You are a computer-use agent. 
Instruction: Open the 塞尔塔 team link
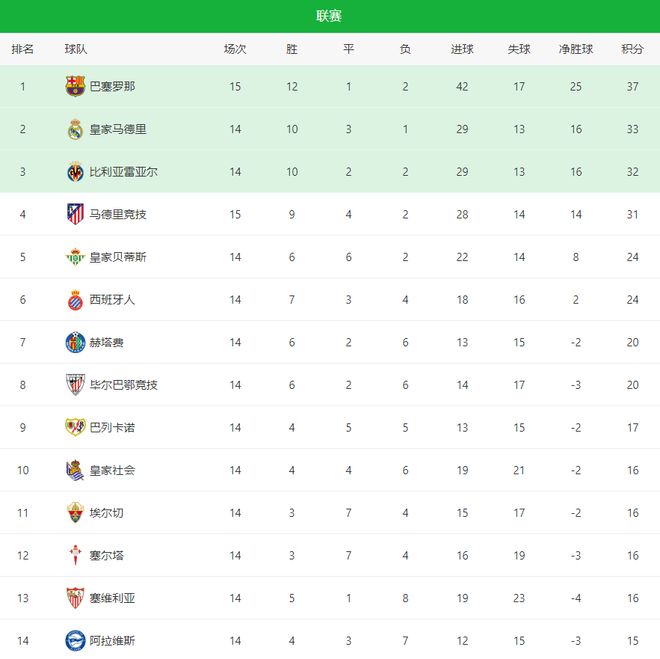coord(106,555)
